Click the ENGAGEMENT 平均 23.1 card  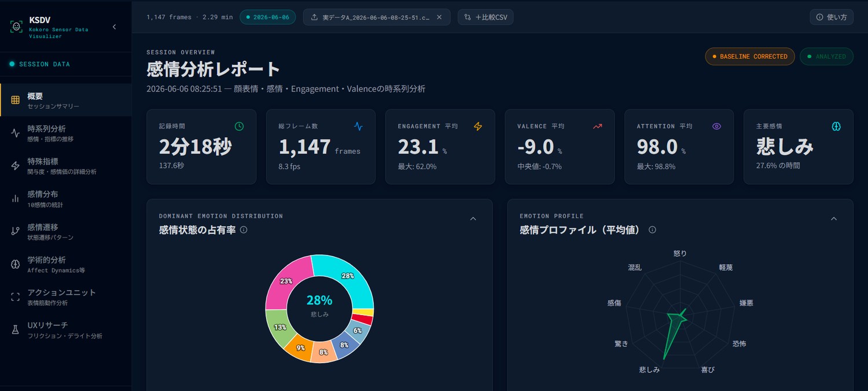coord(440,147)
